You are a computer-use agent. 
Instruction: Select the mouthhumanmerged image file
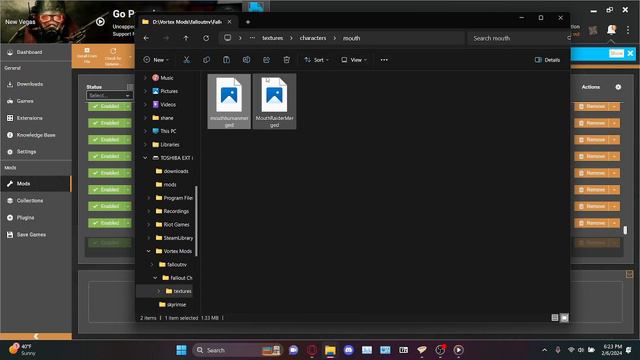[229, 101]
